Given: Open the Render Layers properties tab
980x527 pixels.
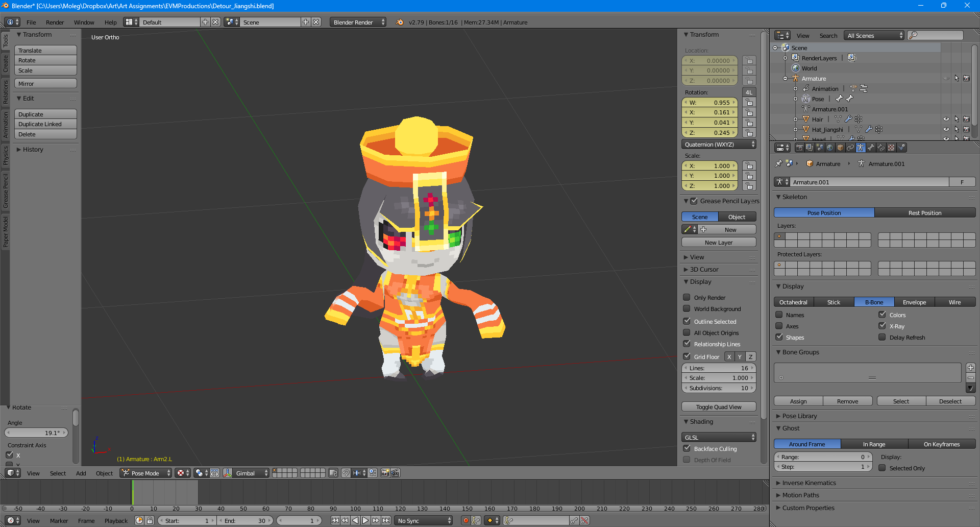Looking at the screenshot, I should point(810,148).
